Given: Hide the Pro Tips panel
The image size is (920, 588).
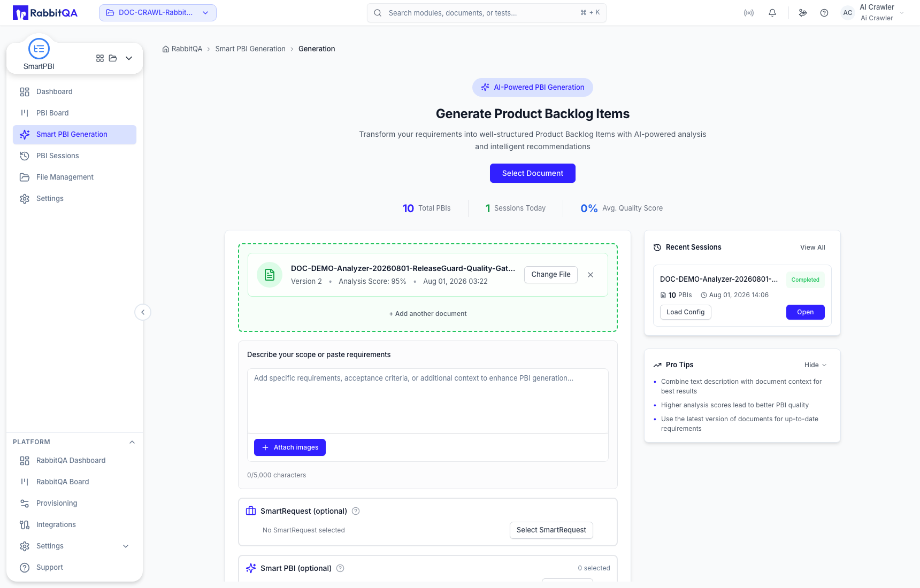Looking at the screenshot, I should click(816, 365).
